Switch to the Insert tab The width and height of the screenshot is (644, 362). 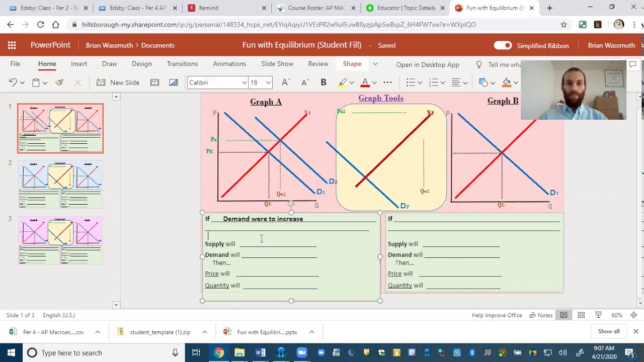(x=79, y=64)
